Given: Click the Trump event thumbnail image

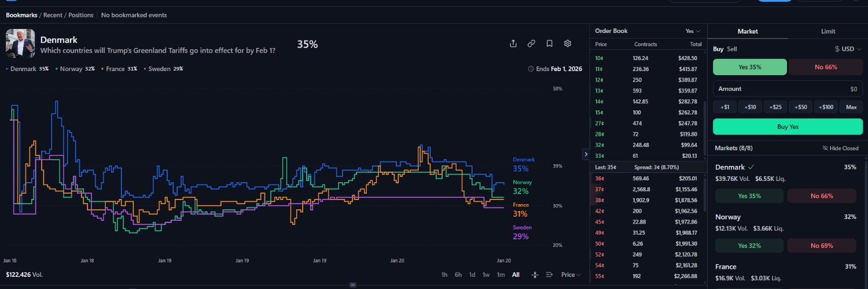Looking at the screenshot, I should click(x=20, y=43).
